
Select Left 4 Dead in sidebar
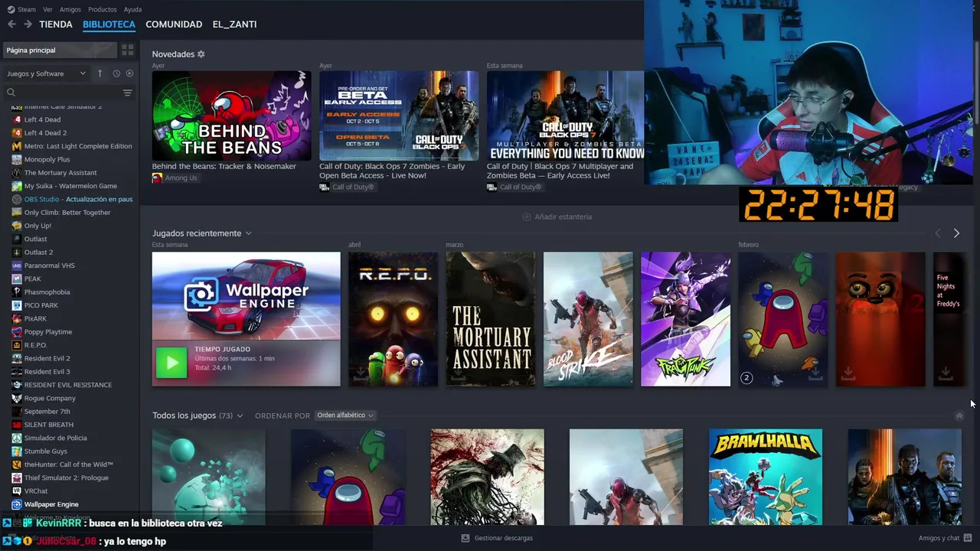(42, 119)
